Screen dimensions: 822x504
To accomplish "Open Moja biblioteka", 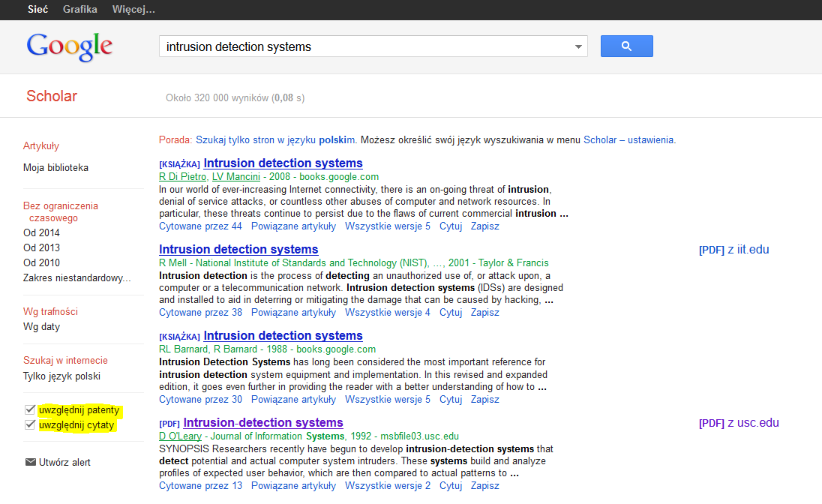I will tap(55, 168).
